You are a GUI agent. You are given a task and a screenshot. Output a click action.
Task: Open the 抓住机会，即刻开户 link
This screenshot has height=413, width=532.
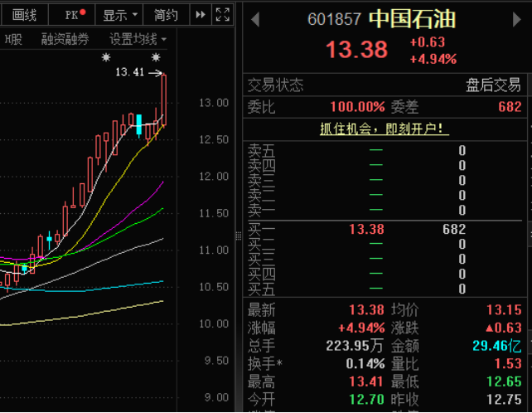pyautogui.click(x=384, y=129)
